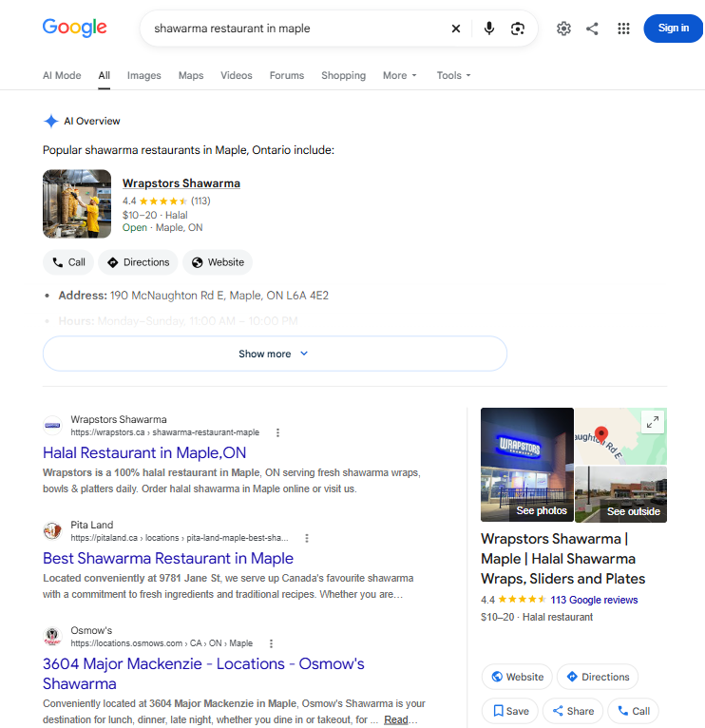Switch to AI Mode tab
Image resolution: width=705 pixels, height=728 pixels.
[x=62, y=75]
